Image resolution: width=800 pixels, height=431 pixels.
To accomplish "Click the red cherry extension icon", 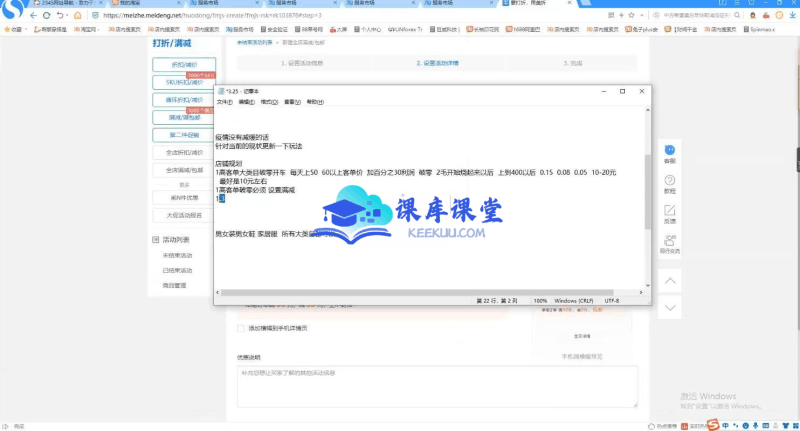I will (x=766, y=15).
